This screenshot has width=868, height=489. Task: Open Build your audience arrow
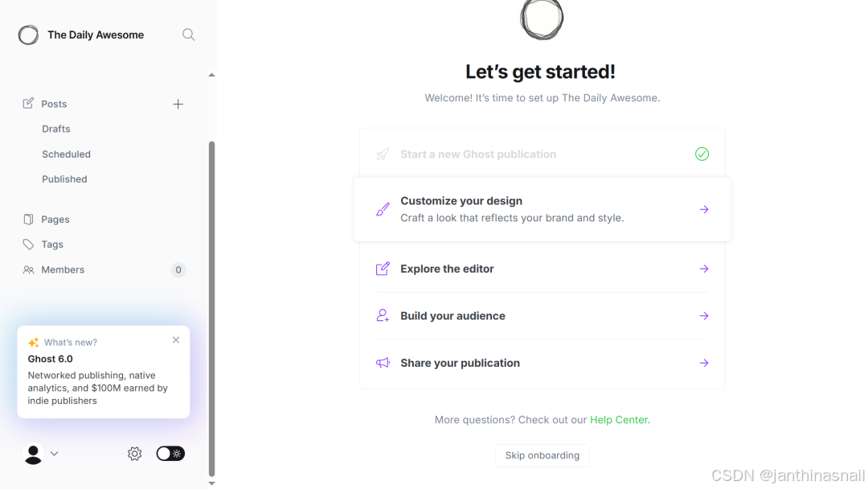tap(704, 315)
